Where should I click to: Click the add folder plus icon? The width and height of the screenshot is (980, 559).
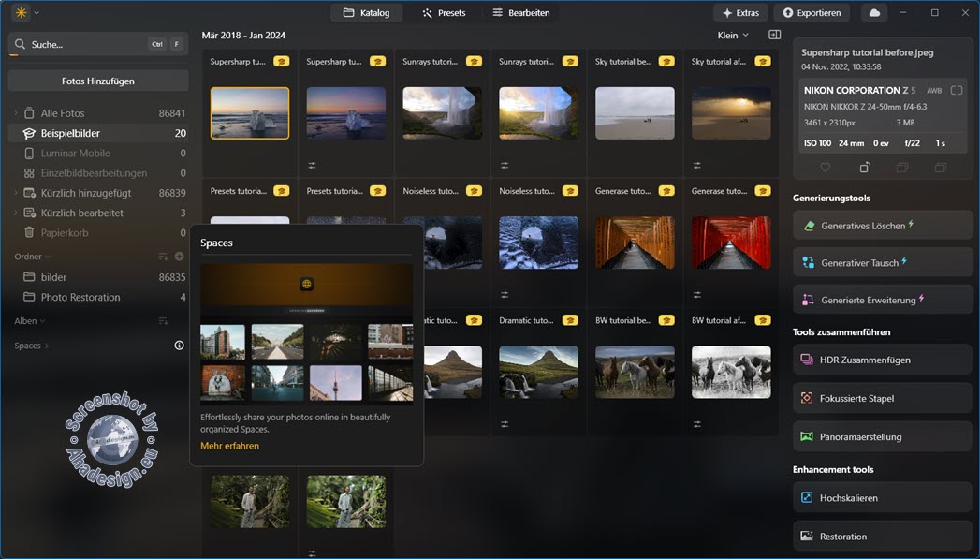point(179,257)
